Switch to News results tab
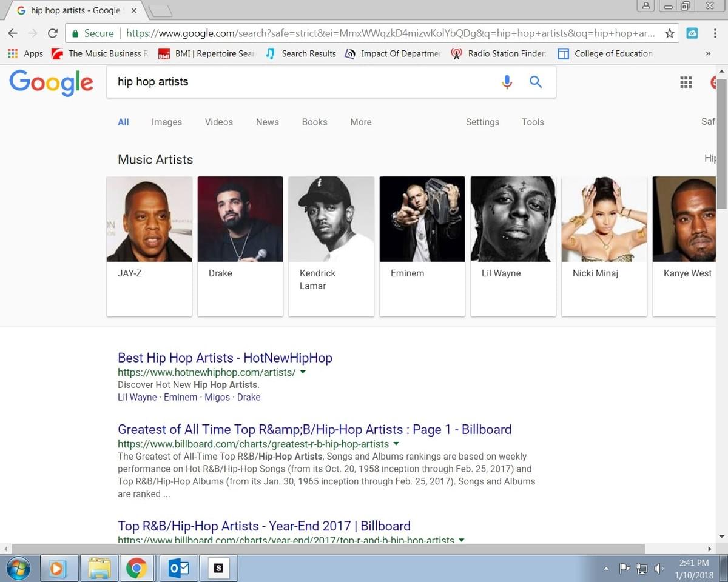Viewport: 728px width, 582px height. (268, 122)
